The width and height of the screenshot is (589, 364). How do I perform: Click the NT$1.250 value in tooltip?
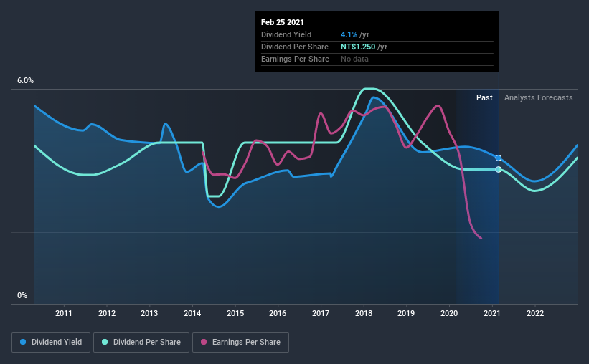point(358,47)
